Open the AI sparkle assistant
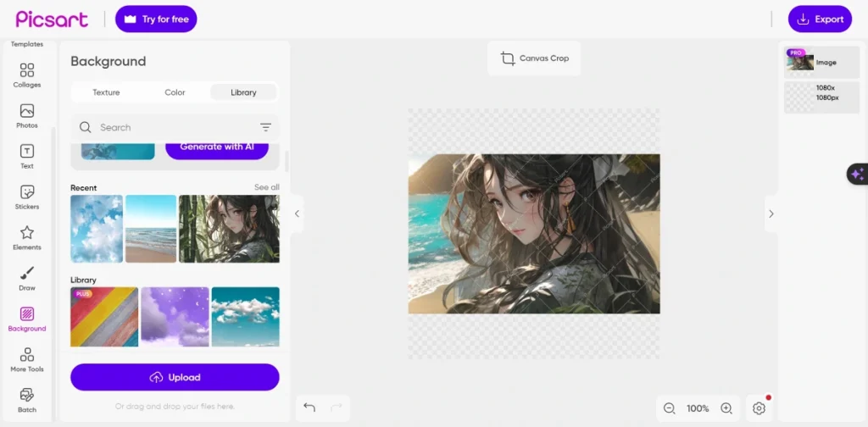The image size is (868, 427). [x=857, y=175]
